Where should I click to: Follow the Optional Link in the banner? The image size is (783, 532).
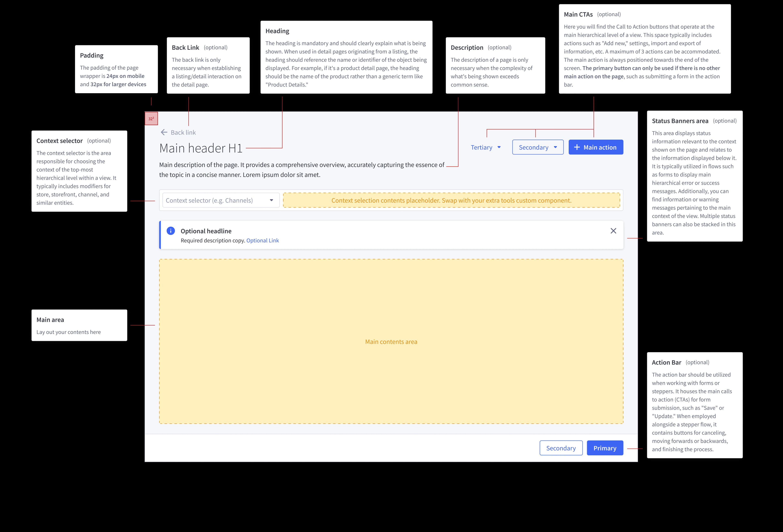[262, 240]
